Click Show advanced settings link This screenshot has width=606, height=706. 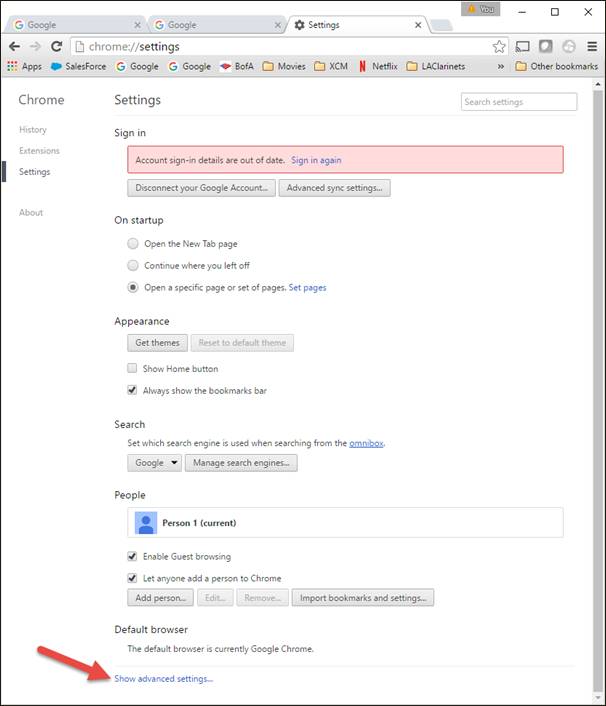[x=164, y=679]
